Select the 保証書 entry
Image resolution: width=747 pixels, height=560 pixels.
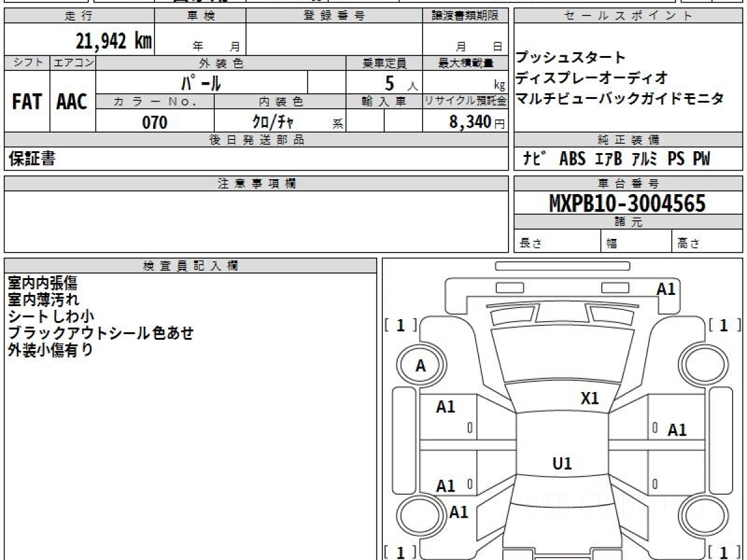(x=31, y=159)
